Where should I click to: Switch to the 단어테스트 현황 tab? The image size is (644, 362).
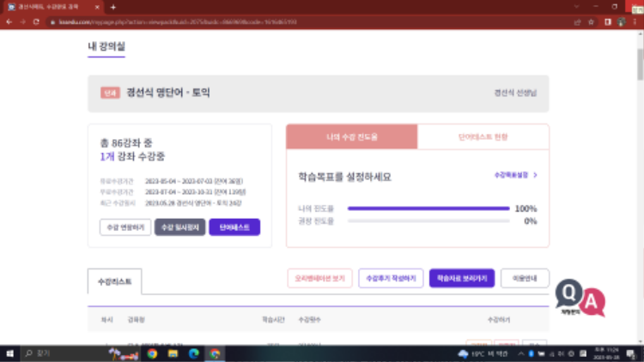click(483, 137)
